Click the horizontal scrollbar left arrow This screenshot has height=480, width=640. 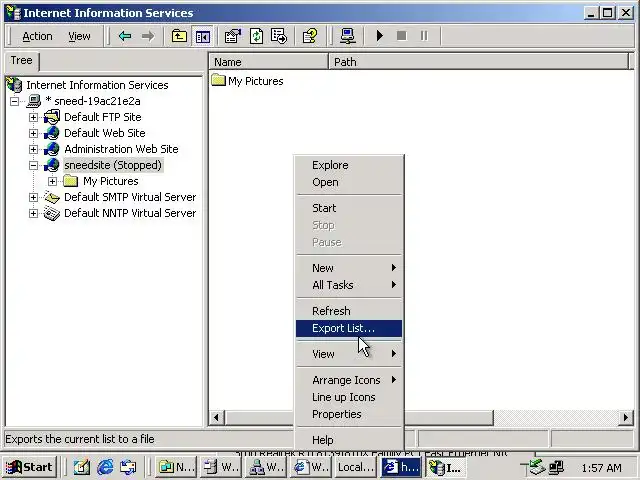(x=216, y=418)
